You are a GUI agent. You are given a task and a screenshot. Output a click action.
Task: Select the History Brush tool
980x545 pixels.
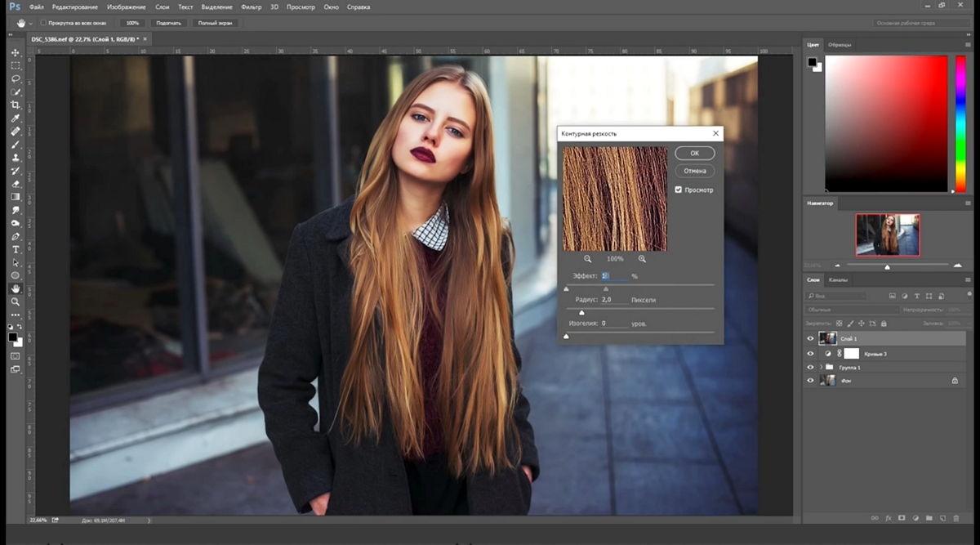pos(15,170)
